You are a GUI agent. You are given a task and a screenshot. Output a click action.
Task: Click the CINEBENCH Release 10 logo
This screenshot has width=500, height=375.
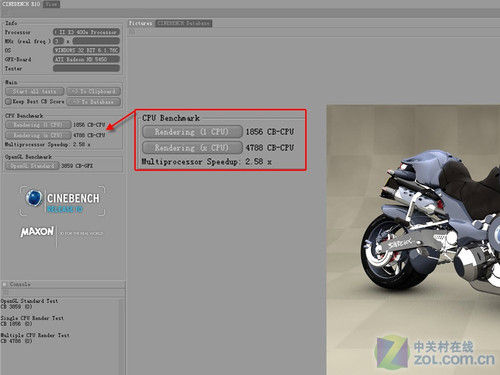click(62, 201)
